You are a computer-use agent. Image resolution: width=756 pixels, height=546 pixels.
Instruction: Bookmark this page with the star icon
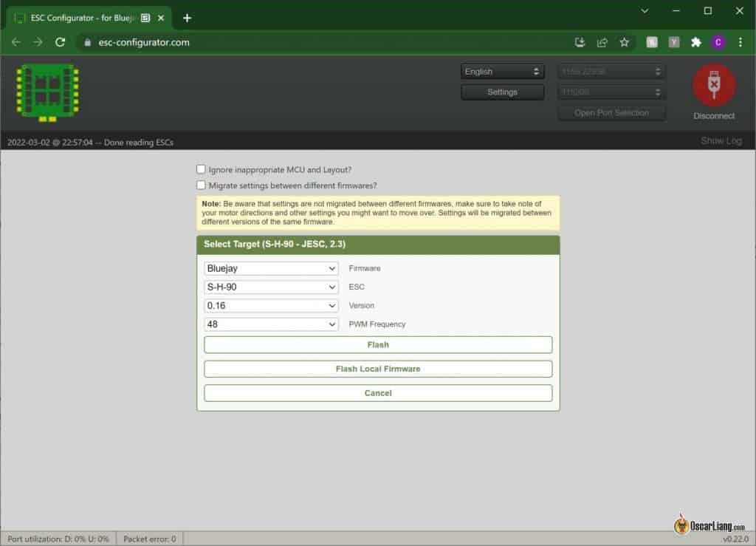pos(625,42)
